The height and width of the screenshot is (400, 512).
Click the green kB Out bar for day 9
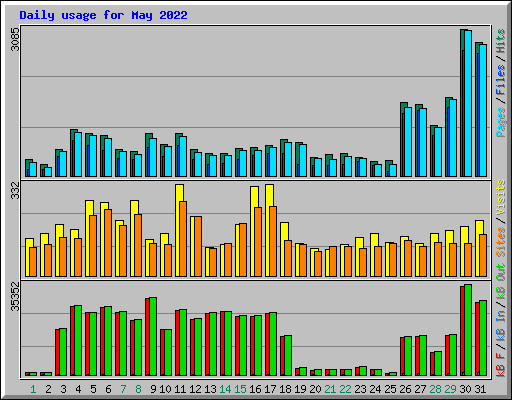tap(153, 336)
